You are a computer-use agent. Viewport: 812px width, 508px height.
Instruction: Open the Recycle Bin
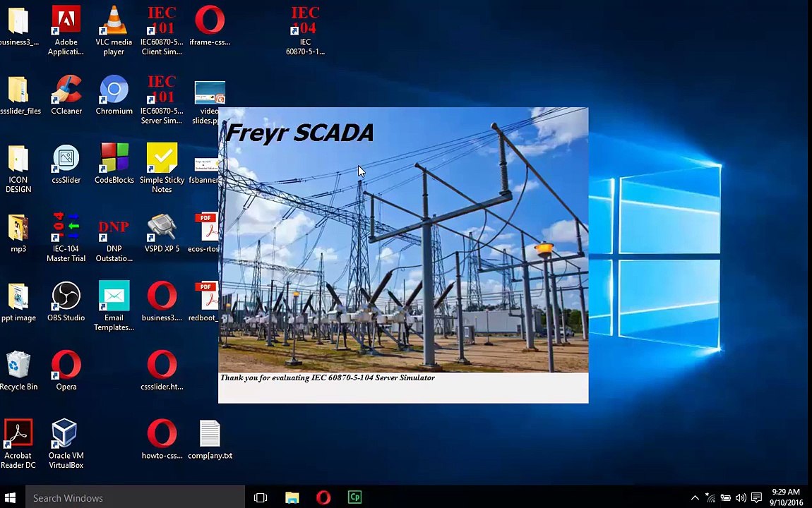tap(18, 370)
